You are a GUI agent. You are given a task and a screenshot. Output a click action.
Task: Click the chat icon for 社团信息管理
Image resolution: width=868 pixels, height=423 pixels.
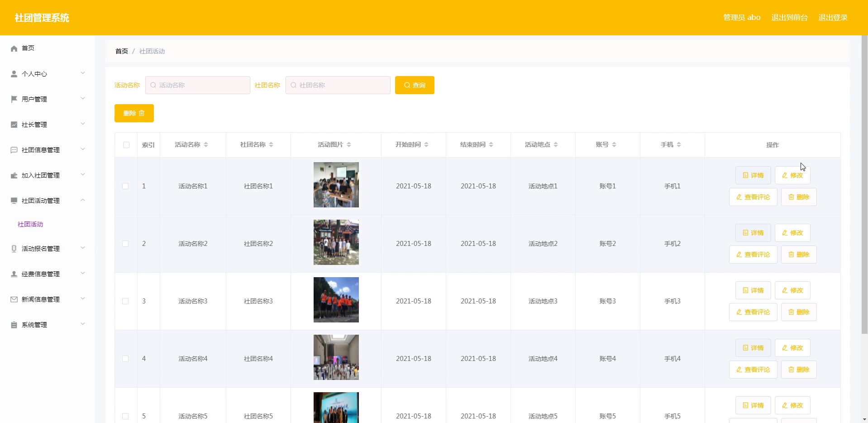[14, 150]
